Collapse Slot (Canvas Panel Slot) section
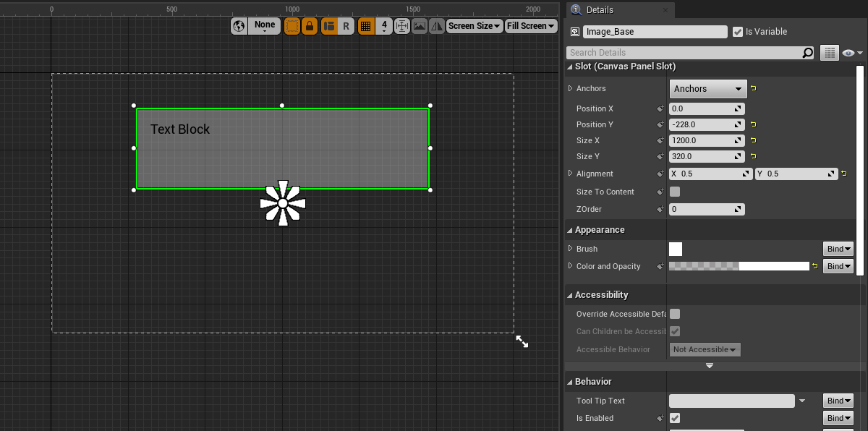Image resolution: width=868 pixels, height=431 pixels. (x=569, y=67)
